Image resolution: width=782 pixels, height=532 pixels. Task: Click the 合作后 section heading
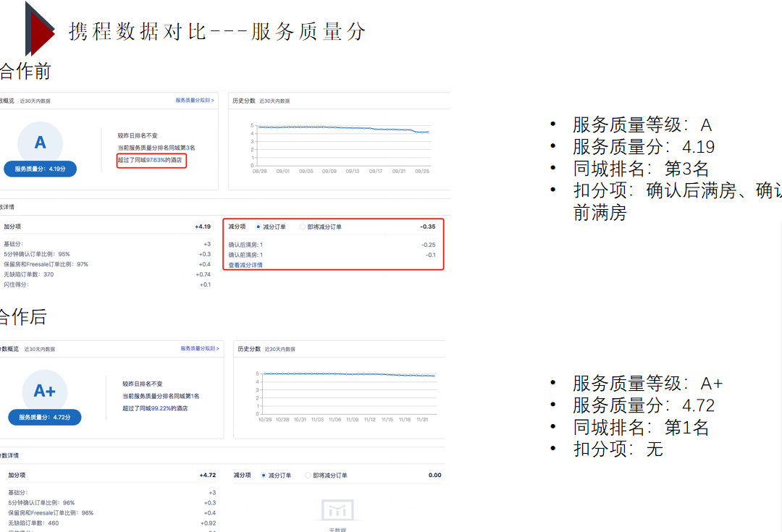(x=23, y=317)
